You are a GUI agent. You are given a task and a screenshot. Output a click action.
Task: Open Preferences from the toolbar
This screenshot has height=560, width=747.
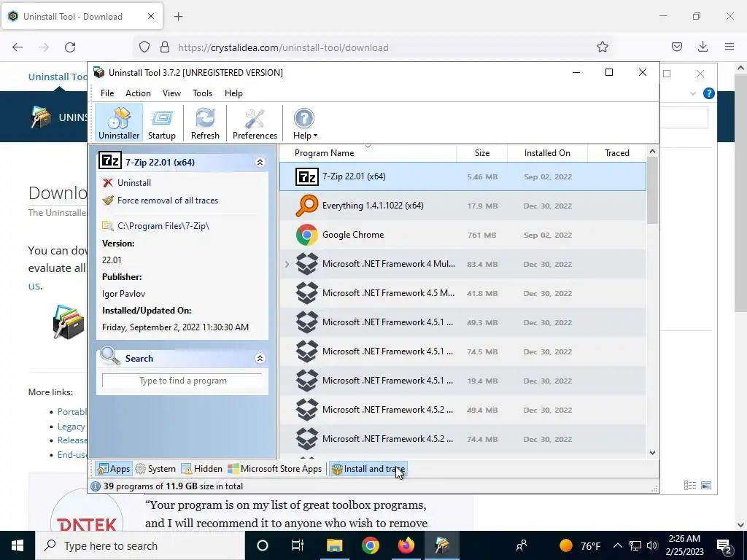coord(255,122)
